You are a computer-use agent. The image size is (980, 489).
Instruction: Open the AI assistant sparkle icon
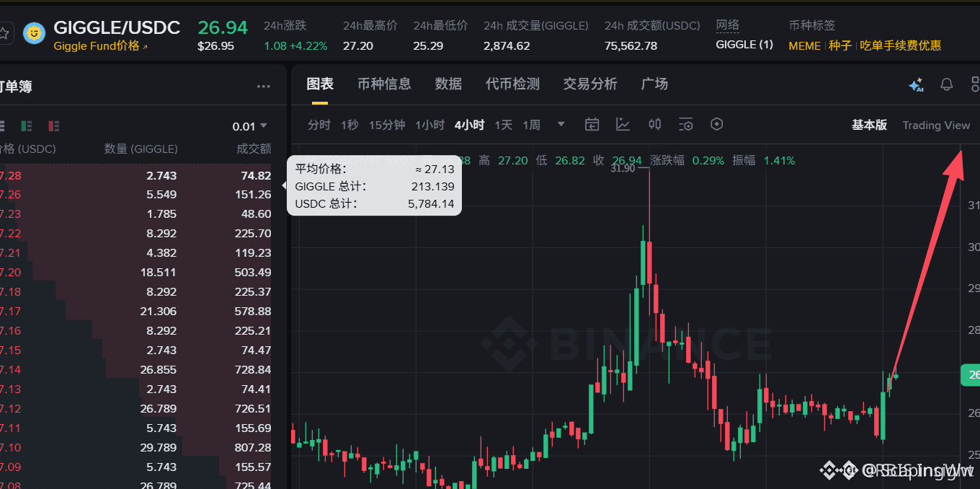(x=916, y=85)
